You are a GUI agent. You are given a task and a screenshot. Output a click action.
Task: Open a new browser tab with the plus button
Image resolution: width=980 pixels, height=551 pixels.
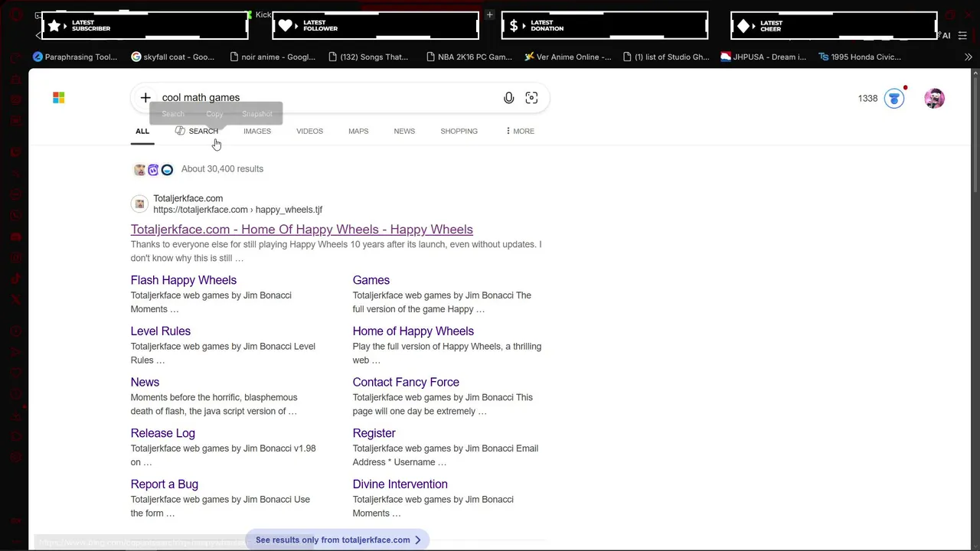(489, 15)
